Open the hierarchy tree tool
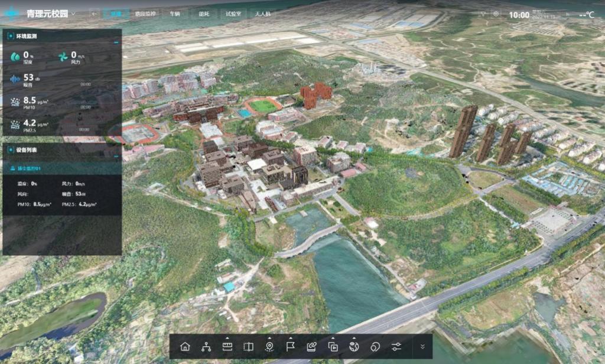 (206, 347)
